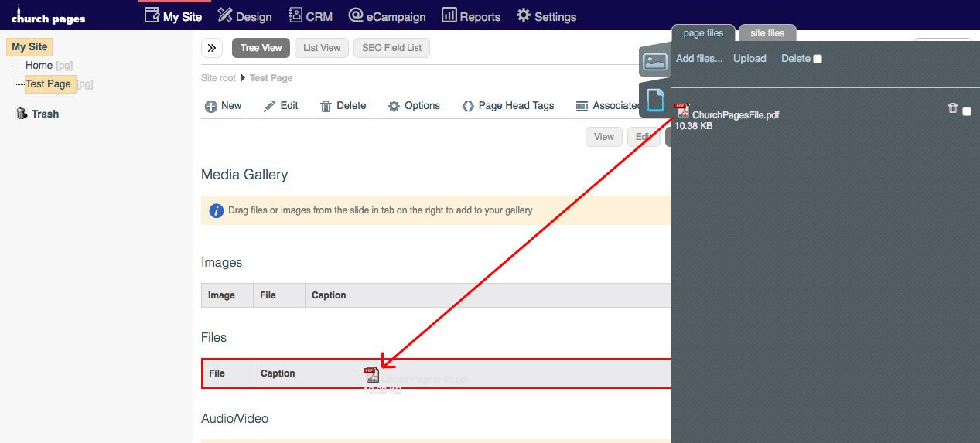
Task: Click Delete in file panel header
Action: 796,58
